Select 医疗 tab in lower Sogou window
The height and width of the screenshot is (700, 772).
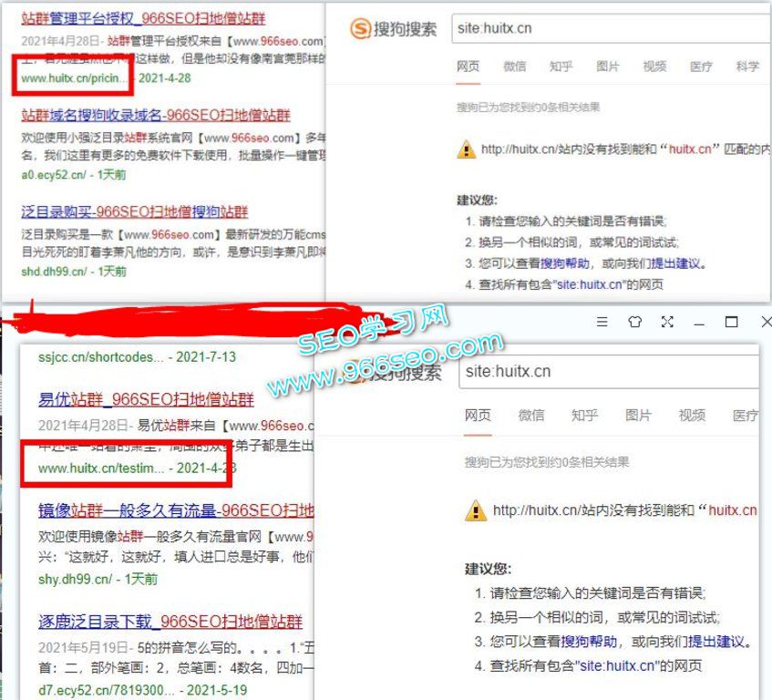[x=745, y=415]
